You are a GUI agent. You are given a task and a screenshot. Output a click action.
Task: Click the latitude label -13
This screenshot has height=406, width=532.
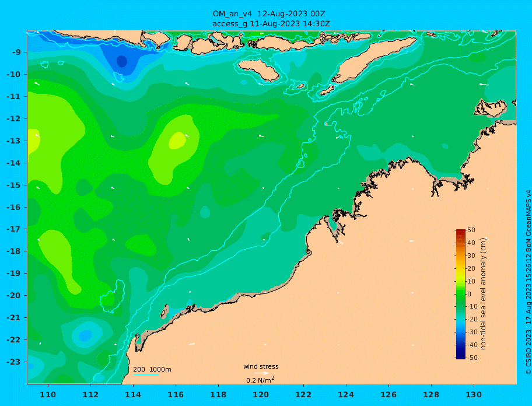(14, 141)
